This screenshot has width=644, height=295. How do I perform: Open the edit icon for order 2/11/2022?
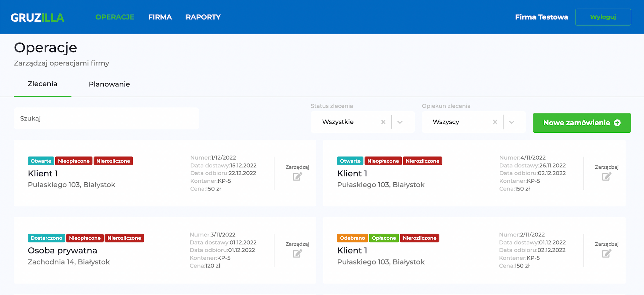[606, 253]
